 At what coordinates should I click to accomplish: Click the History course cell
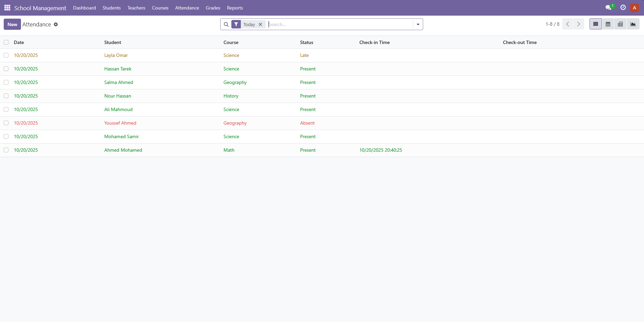pos(231,96)
